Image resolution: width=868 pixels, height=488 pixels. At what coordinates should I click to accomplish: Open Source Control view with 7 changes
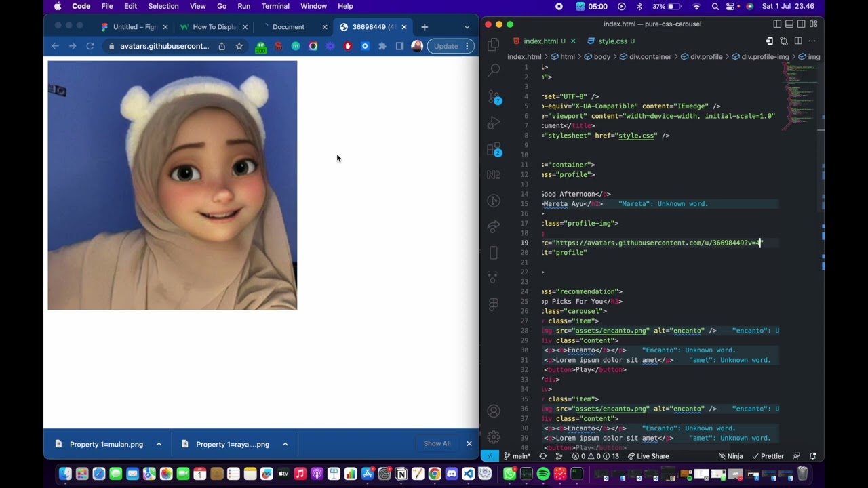pos(494,97)
